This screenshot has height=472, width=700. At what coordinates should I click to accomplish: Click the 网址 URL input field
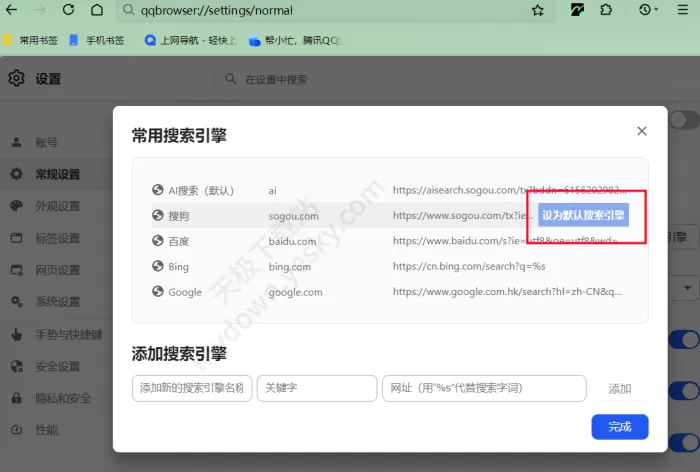click(484, 388)
